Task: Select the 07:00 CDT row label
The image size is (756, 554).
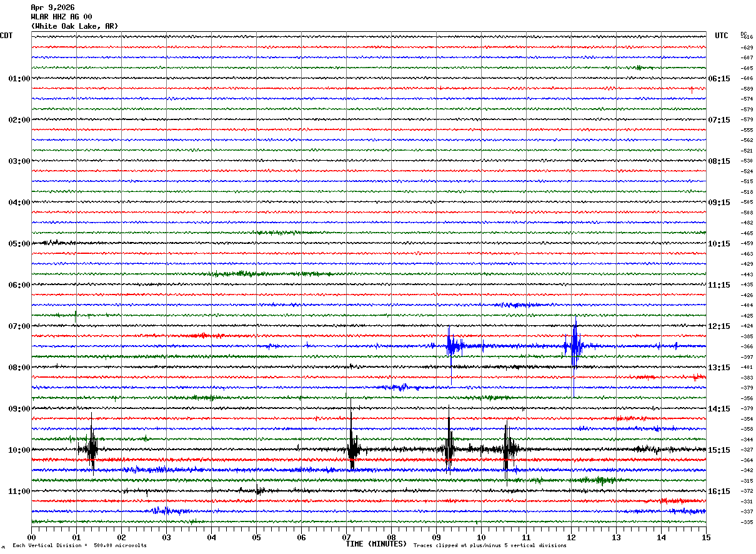Action: tap(19, 326)
